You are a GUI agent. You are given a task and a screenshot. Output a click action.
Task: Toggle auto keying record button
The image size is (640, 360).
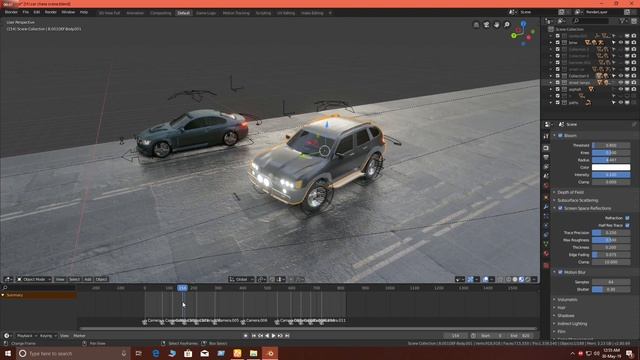[245, 336]
